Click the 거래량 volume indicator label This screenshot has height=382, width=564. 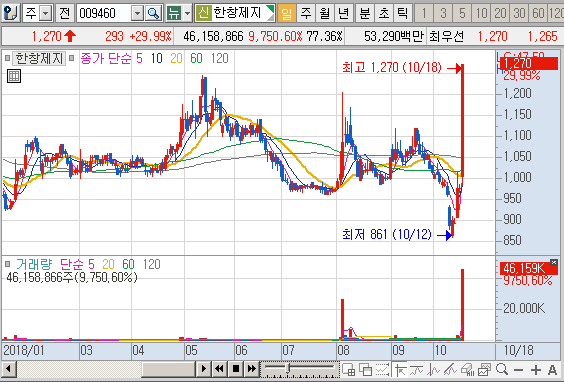[x=34, y=264]
